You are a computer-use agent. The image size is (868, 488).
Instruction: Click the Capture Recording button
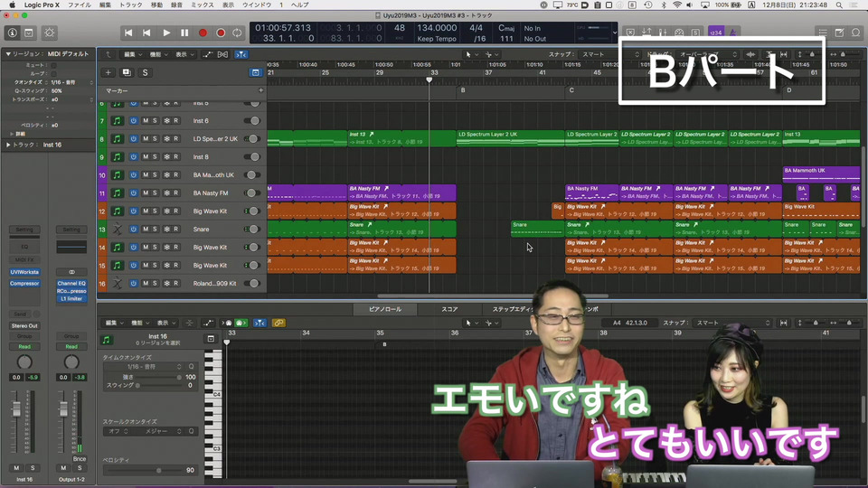point(221,33)
